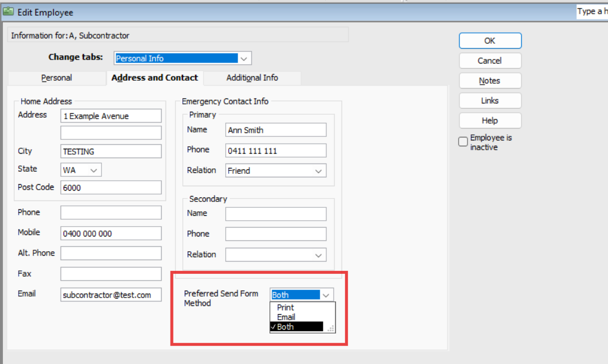The width and height of the screenshot is (608, 364).
Task: Click the empty Alt. Phone field
Action: coord(111,253)
